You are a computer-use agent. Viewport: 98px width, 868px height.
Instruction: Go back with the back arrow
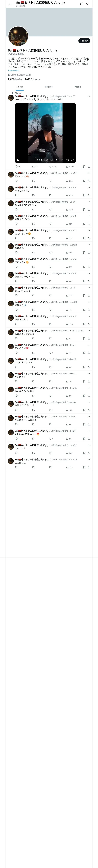click(9, 4)
